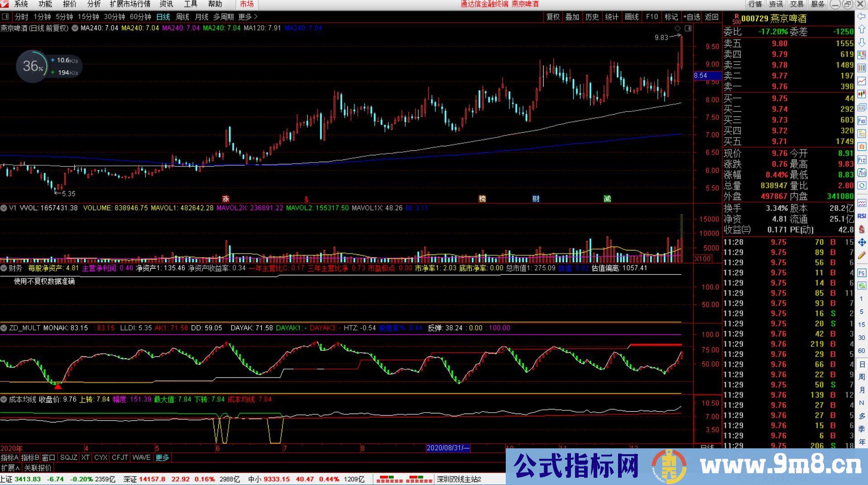Open the line trend chart icon in sidebar
This screenshot has width=868, height=485.
[861, 81]
